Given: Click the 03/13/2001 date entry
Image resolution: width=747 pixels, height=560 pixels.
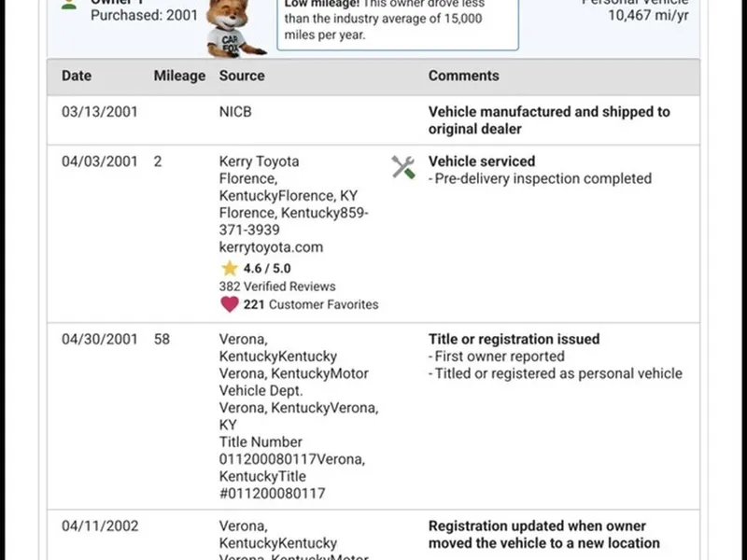Looking at the screenshot, I should coord(100,112).
